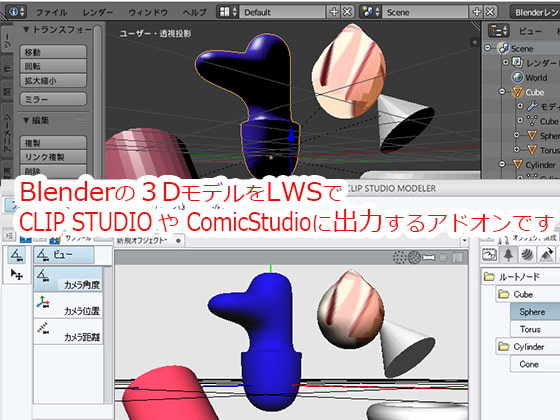Expand the レンダー entry in outliner
Screen dimensions: 560x420
click(506, 62)
